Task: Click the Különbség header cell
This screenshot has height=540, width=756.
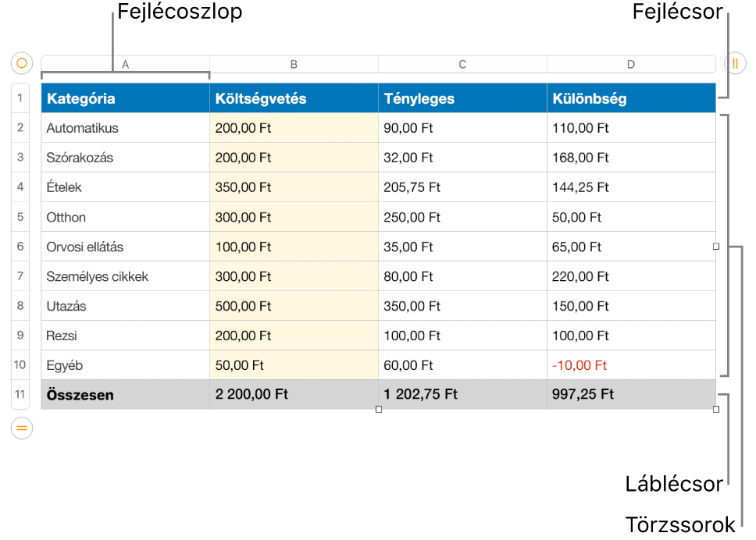Action: 631,98
